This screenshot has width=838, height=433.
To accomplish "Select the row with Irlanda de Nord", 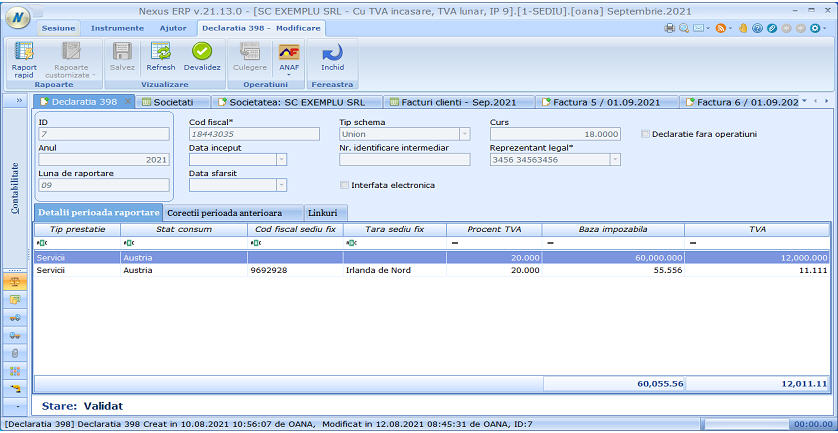I will pos(432,270).
